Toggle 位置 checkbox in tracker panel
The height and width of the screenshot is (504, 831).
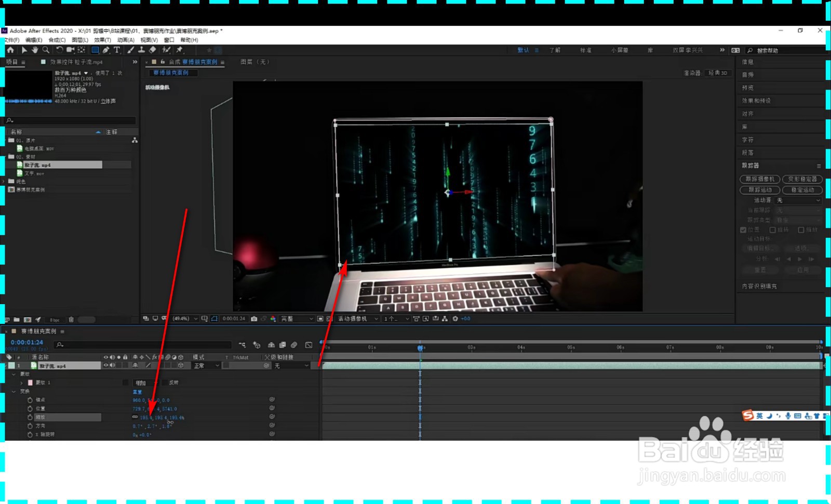coord(743,230)
